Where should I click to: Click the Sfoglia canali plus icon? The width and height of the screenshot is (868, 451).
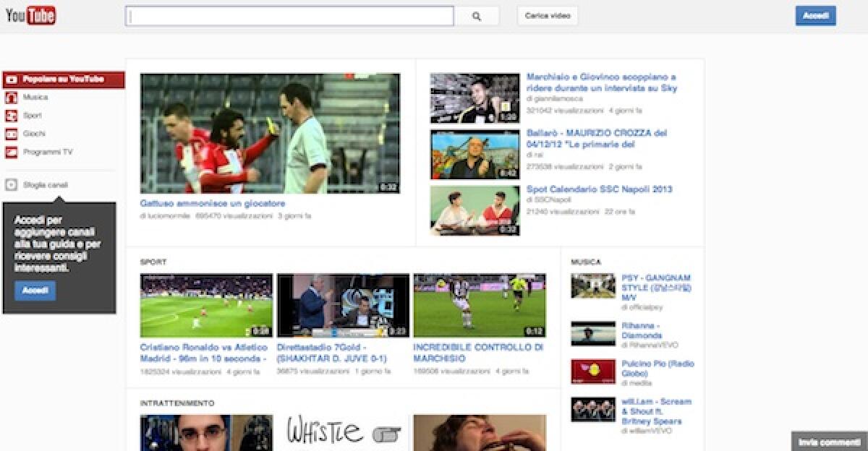coord(11,185)
